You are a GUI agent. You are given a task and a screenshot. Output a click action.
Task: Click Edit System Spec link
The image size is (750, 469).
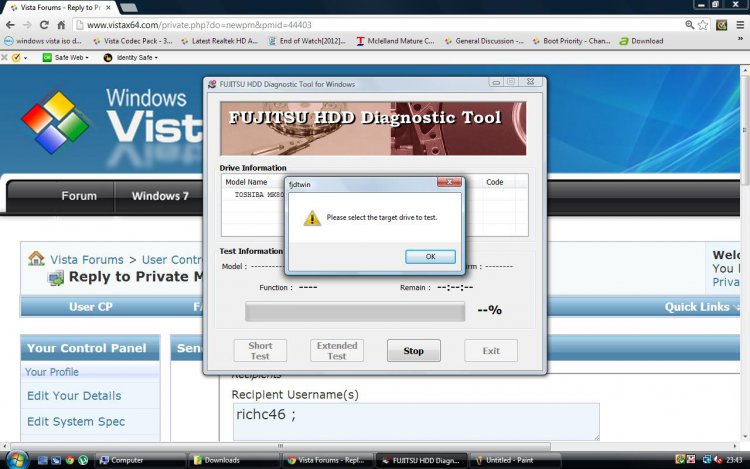(x=76, y=422)
